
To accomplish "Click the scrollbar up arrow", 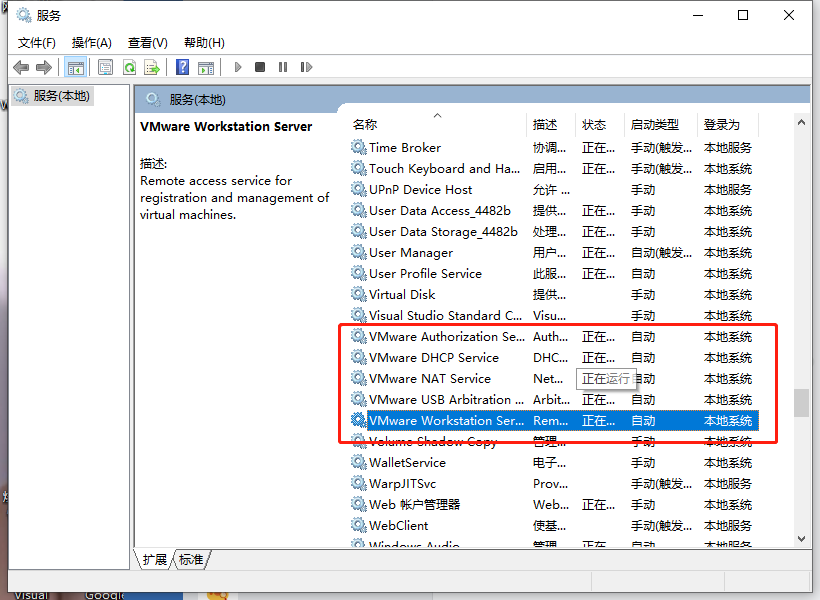I will pos(801,122).
